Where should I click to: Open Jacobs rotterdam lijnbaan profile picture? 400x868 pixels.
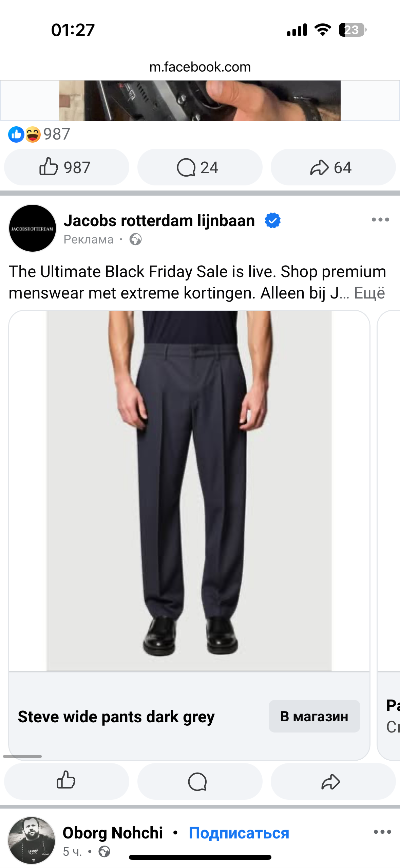pos(33,228)
